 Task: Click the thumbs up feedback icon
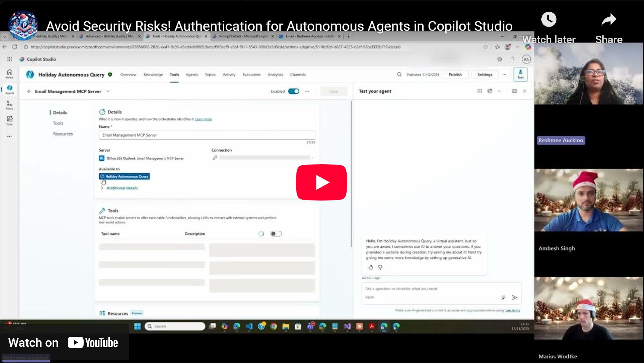click(370, 267)
